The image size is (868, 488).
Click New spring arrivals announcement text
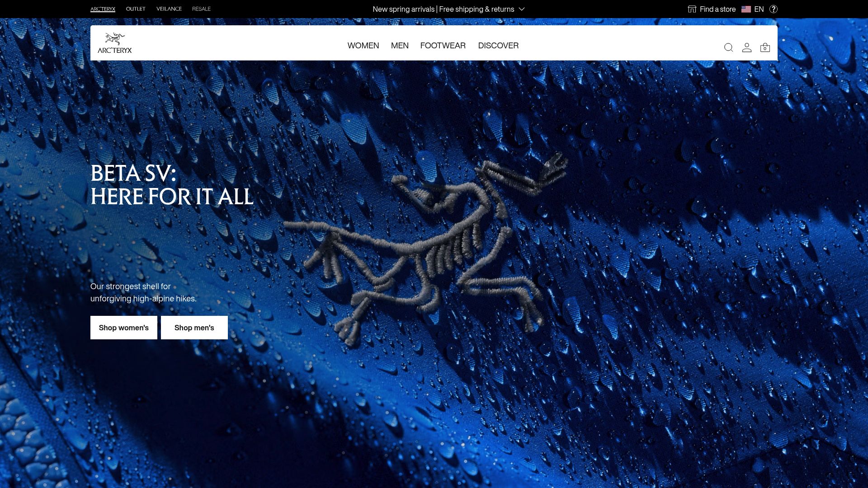[443, 9]
